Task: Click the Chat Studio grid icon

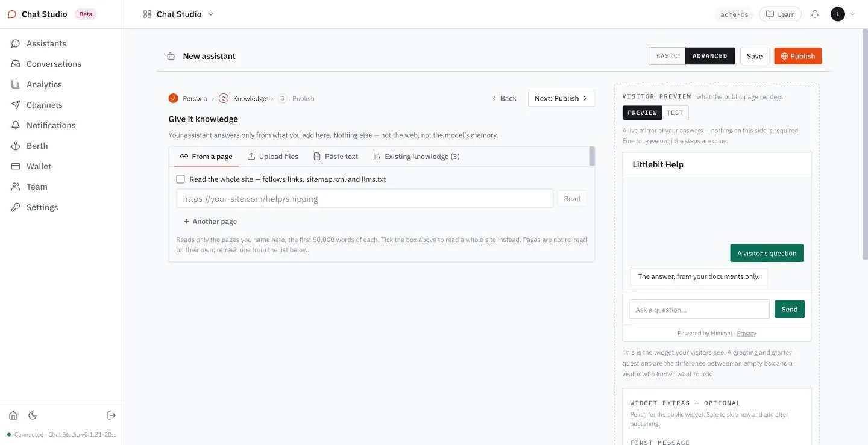Action: tap(147, 14)
